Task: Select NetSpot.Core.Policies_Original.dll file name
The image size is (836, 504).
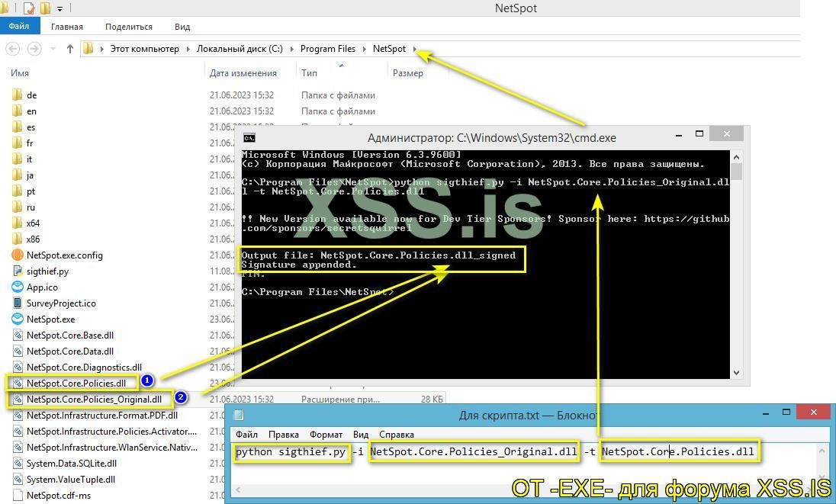Action: (x=94, y=399)
